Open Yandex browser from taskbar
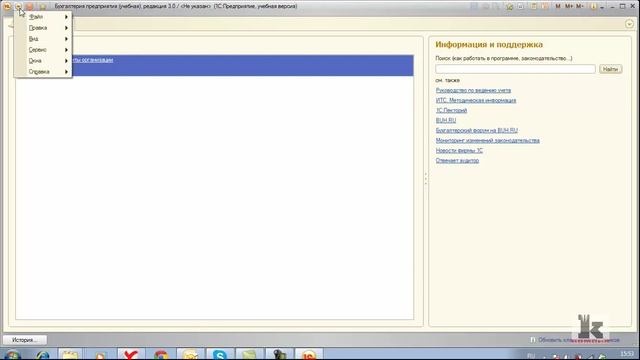 pos(131,354)
